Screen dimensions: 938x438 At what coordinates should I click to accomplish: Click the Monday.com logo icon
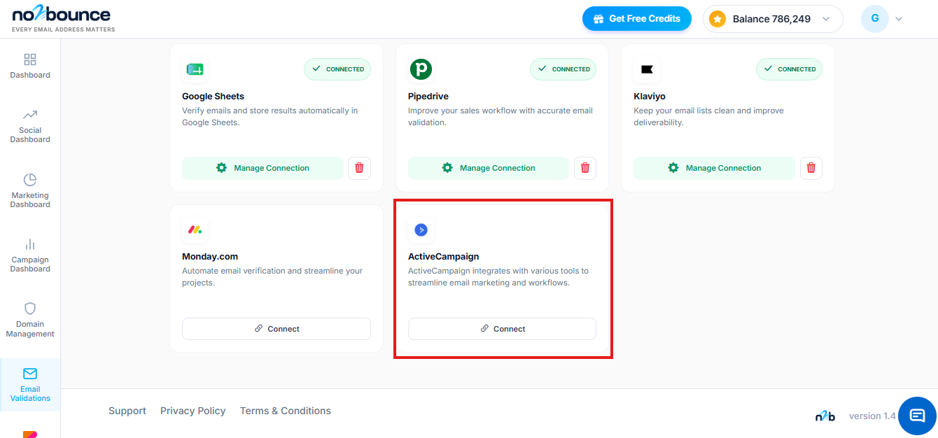tap(195, 230)
